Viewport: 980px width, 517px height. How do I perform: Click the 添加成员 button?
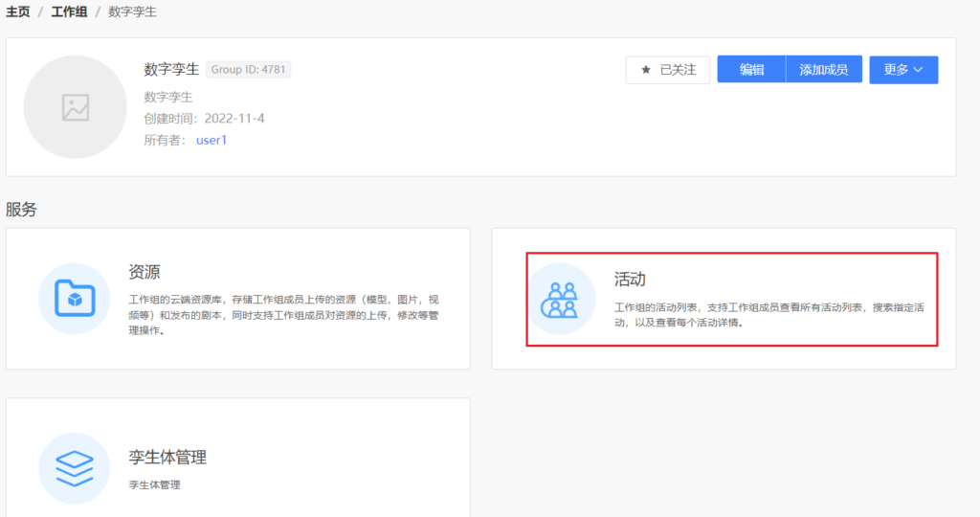tap(823, 70)
